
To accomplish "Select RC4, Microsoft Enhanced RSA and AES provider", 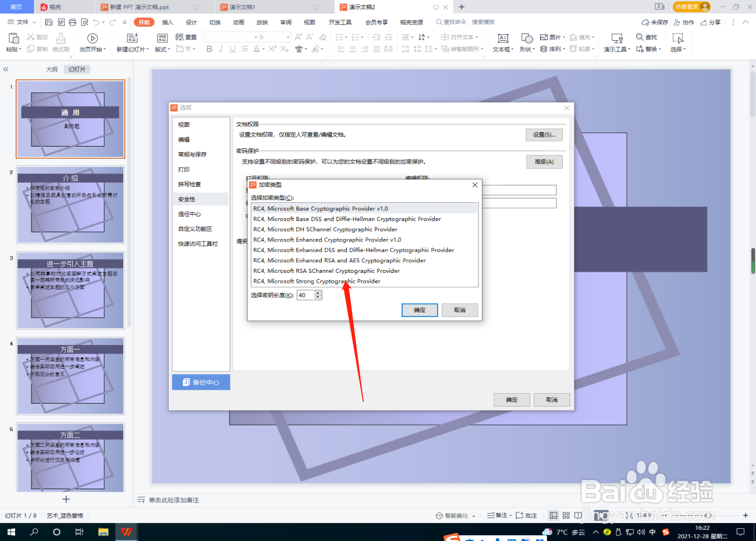I will (x=364, y=260).
